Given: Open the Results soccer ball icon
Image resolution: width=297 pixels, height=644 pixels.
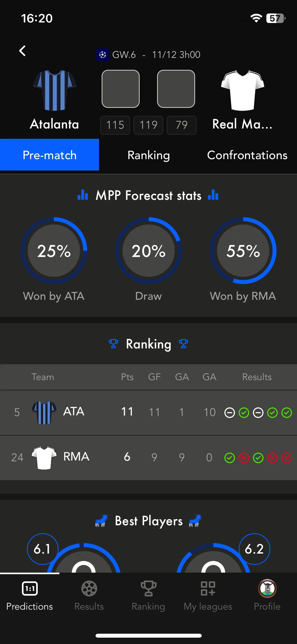Looking at the screenshot, I should (89, 589).
